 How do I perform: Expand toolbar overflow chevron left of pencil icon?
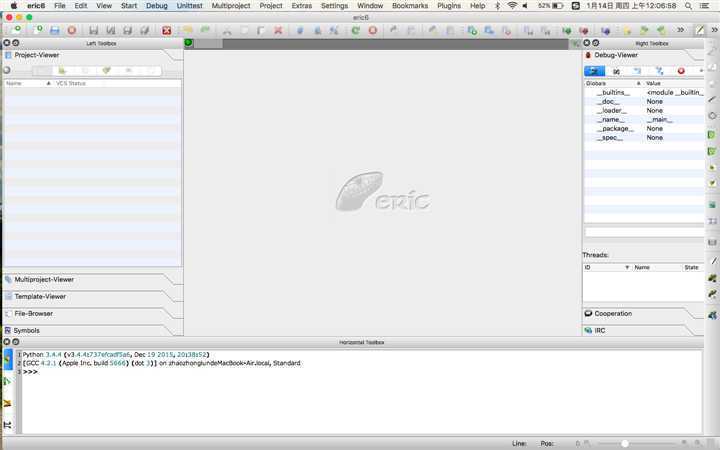(680, 30)
